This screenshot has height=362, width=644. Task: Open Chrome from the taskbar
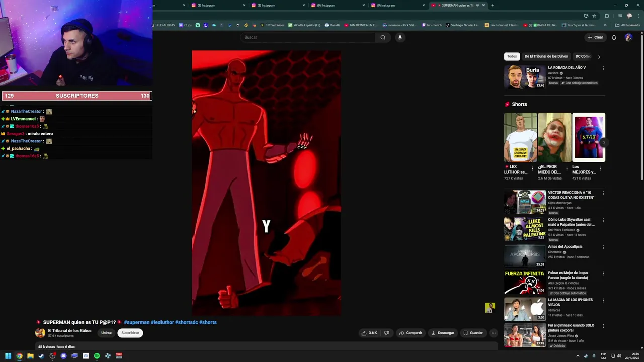(x=19, y=356)
